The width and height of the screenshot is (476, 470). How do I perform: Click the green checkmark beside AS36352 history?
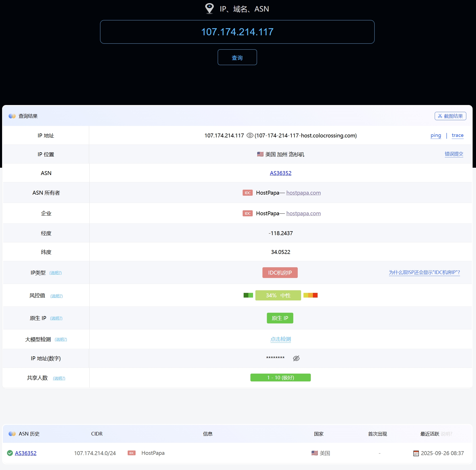click(x=10, y=453)
